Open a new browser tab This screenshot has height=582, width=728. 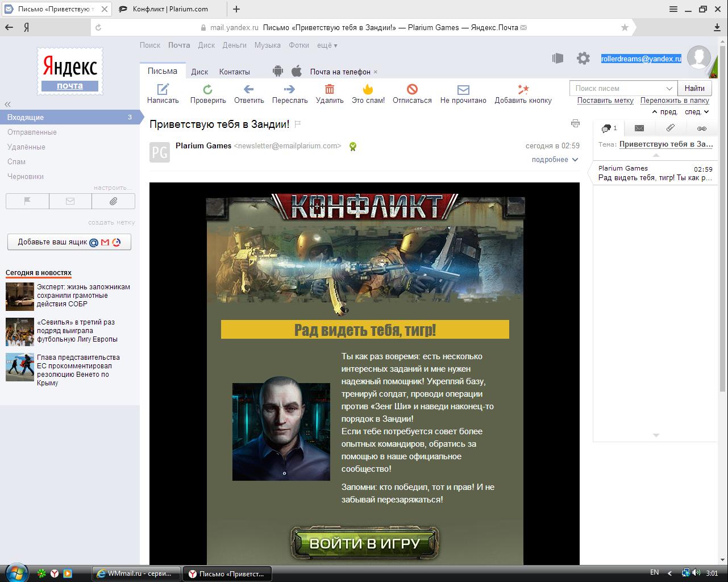(236, 9)
